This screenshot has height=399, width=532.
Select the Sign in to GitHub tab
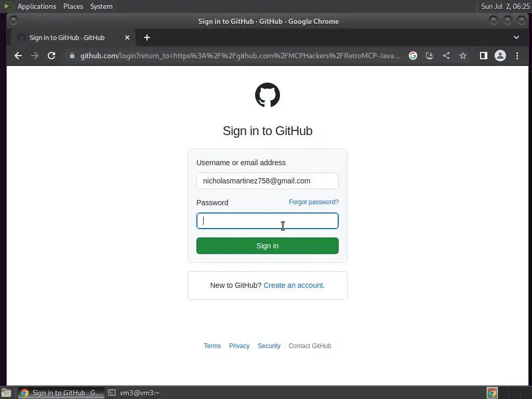(73, 37)
